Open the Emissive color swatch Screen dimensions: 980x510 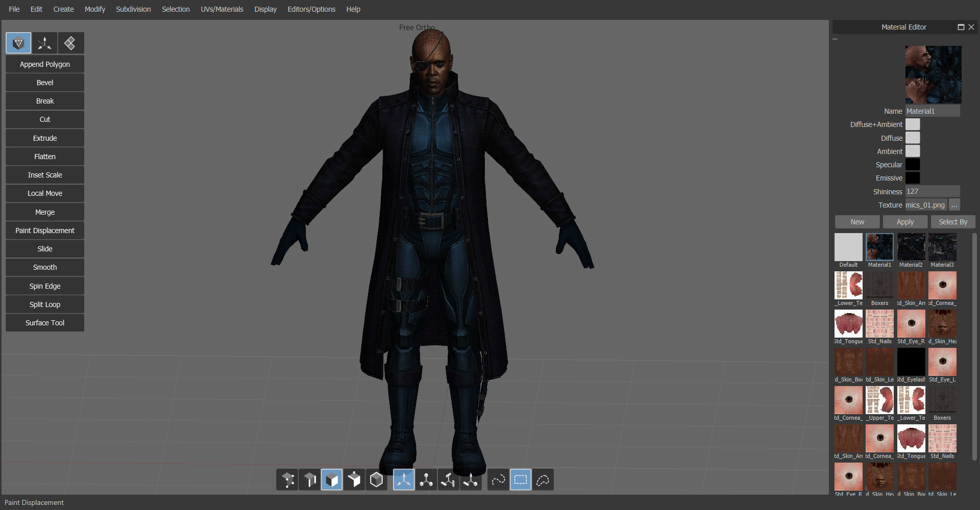click(913, 178)
